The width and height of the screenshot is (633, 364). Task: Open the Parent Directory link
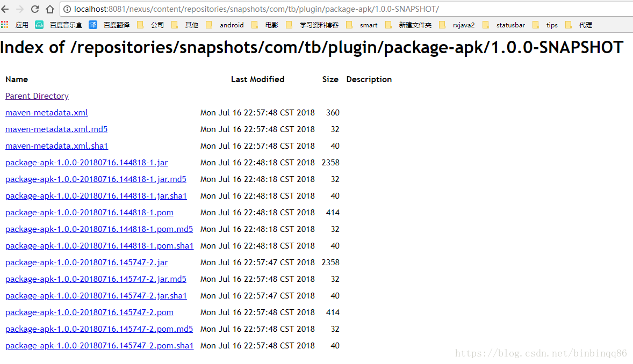tap(37, 96)
